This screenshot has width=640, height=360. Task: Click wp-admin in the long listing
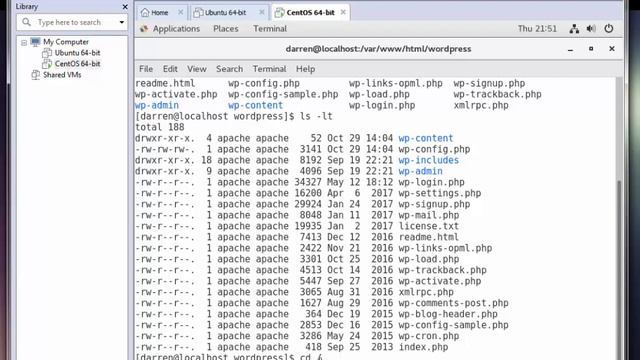(420, 171)
